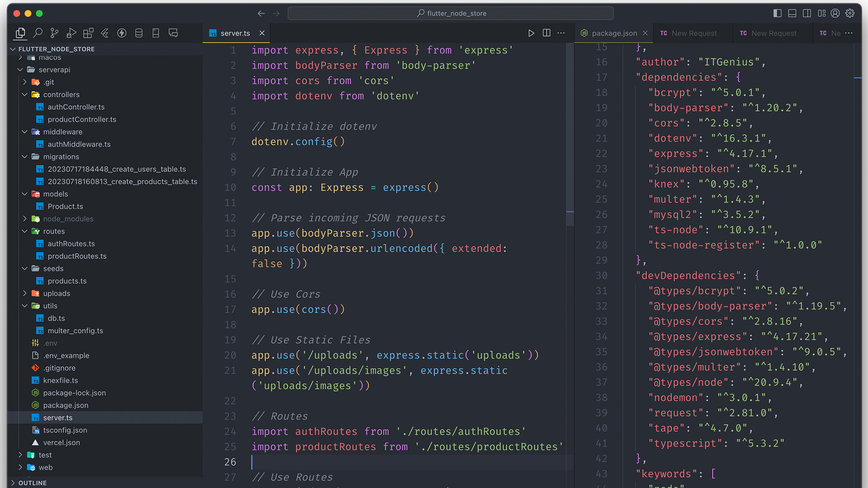
Task: Collapse the serverapi folder
Action: click(x=20, y=70)
